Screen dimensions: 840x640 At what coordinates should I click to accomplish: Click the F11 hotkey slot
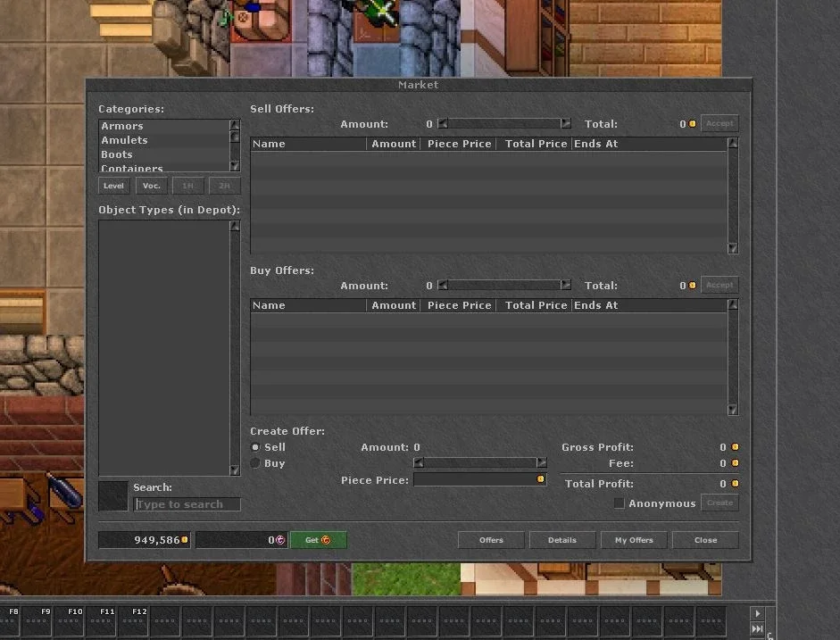[101, 620]
